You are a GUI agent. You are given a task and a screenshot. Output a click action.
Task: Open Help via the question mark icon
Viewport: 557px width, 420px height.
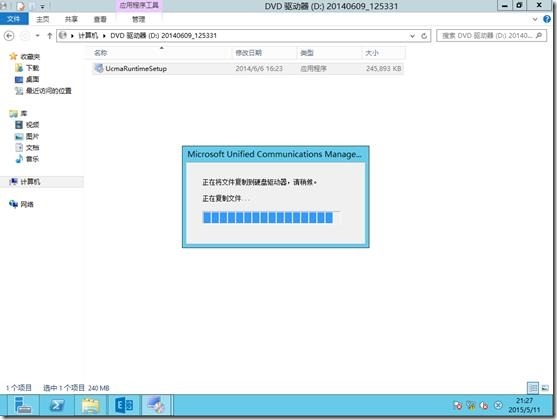click(547, 19)
